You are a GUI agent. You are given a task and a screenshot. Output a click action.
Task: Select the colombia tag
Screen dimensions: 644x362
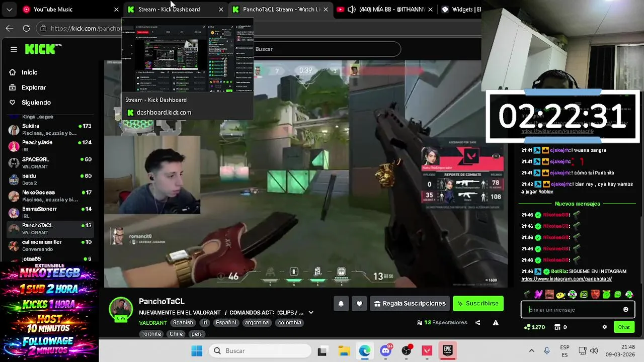(x=289, y=323)
